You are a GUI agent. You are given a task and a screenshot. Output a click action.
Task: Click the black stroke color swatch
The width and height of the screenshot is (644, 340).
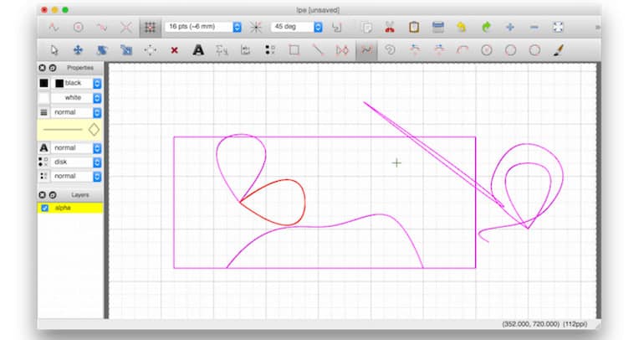coord(43,84)
